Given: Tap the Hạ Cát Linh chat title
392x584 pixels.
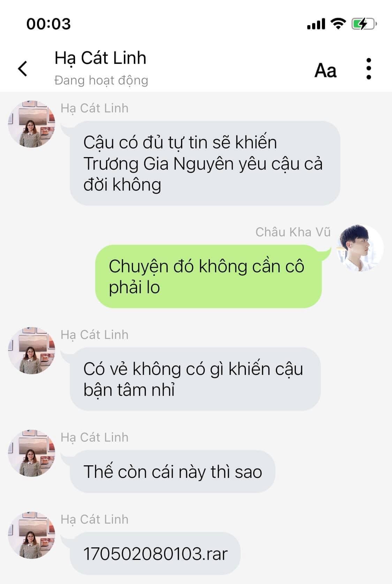Looking at the screenshot, I should coord(100,58).
